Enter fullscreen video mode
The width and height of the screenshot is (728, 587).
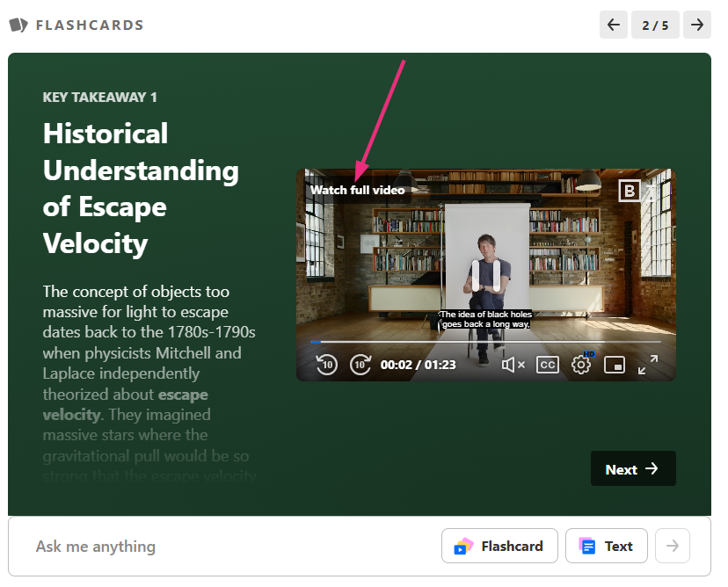coord(648,365)
